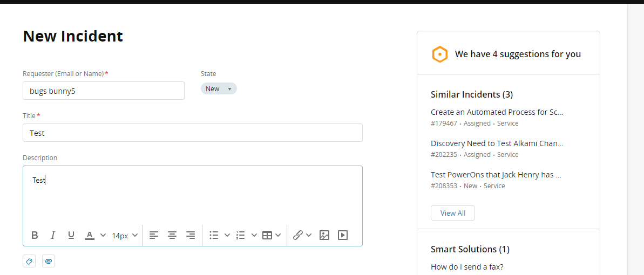This screenshot has width=644, height=275.
Task: Click the tag icon below editor
Action: 29,261
